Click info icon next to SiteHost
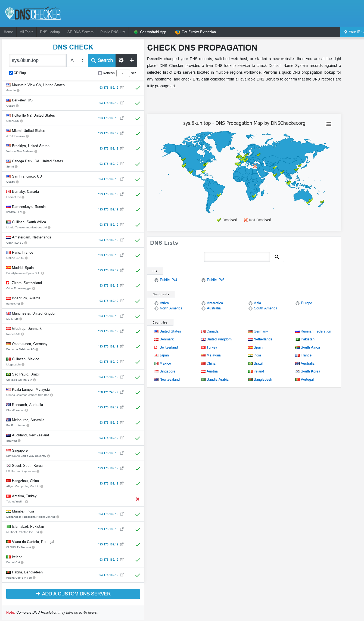This screenshot has height=621, width=364. pyautogui.click(x=19, y=441)
